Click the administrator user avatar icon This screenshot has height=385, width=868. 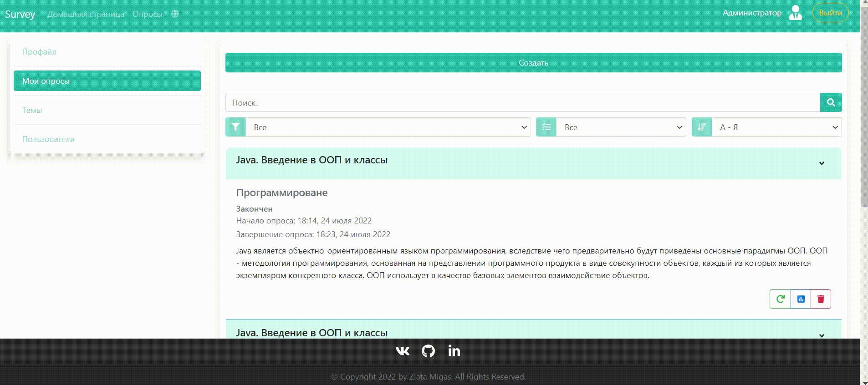(795, 13)
